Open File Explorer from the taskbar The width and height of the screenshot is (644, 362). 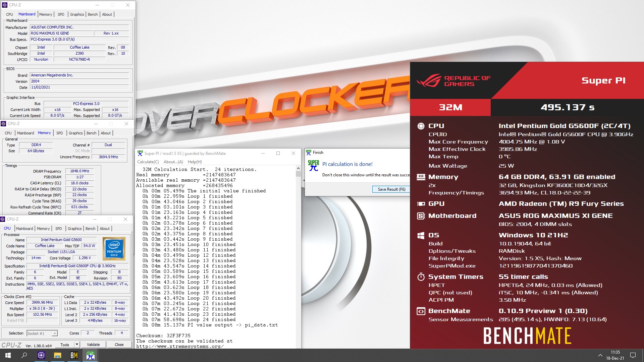coord(57,355)
